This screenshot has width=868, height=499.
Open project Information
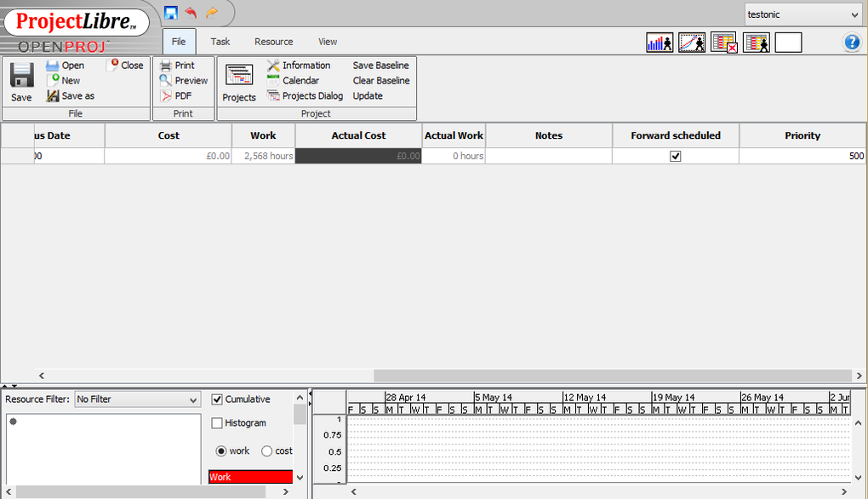point(299,66)
